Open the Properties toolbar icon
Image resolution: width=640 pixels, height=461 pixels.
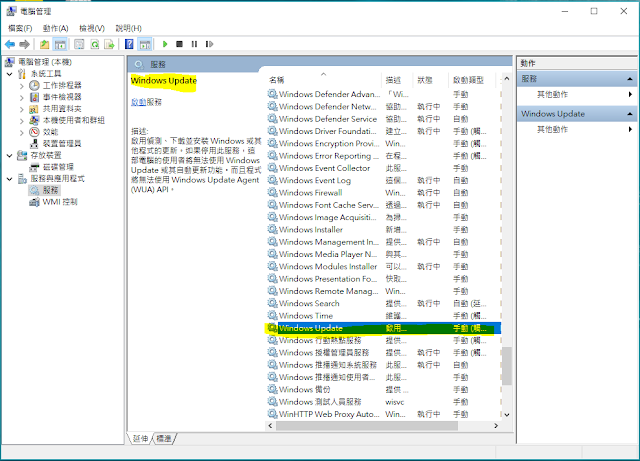click(x=79, y=44)
